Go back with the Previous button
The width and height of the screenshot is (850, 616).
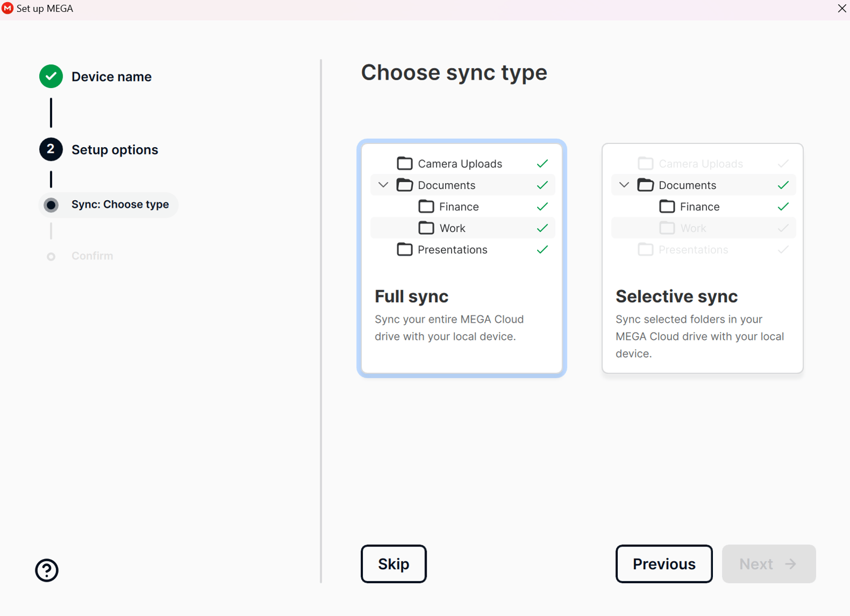coord(664,564)
